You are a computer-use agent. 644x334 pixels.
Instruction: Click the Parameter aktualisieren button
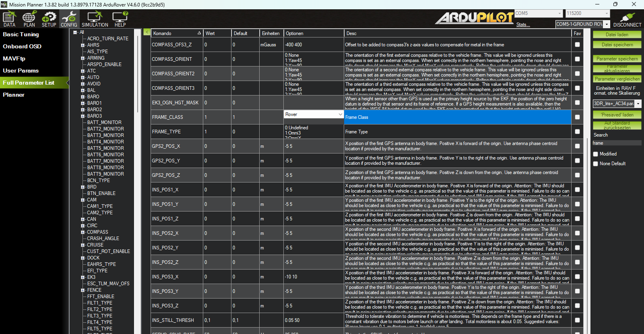pos(617,69)
